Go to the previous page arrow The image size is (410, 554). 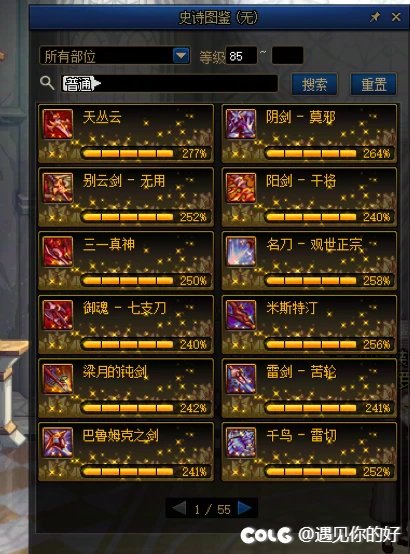point(179,508)
